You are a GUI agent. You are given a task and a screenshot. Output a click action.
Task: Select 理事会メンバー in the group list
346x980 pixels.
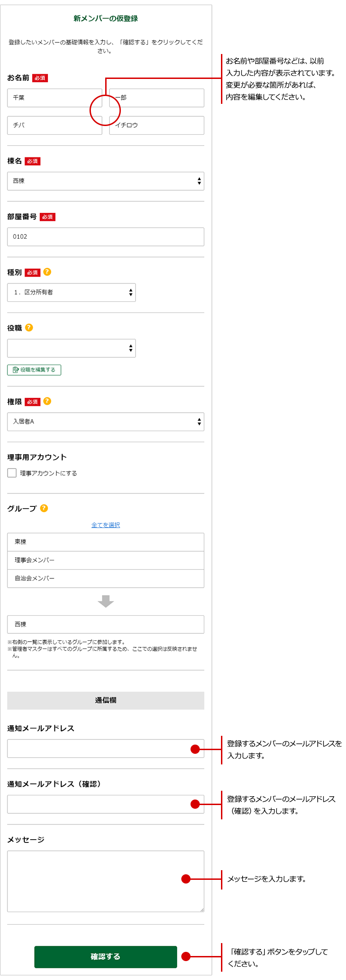tap(106, 560)
